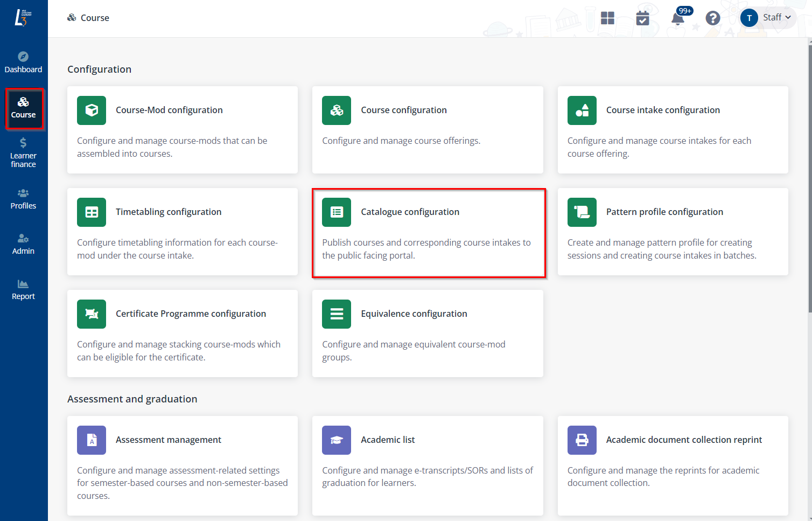Open the calendar icon in header
The width and height of the screenshot is (812, 521).
click(642, 18)
